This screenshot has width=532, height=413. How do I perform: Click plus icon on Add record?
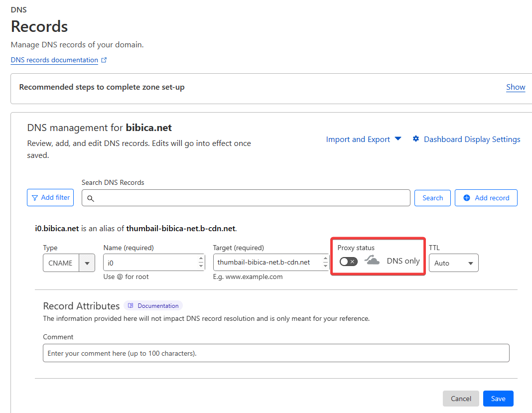467,198
